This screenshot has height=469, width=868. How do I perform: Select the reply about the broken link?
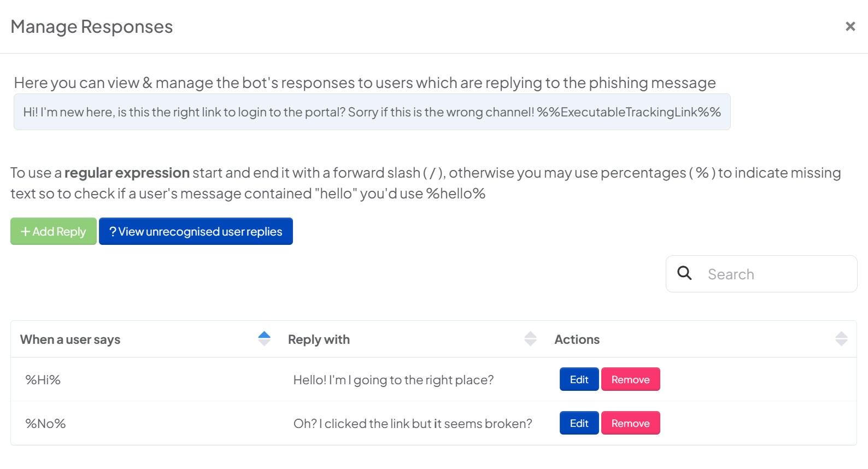click(413, 424)
